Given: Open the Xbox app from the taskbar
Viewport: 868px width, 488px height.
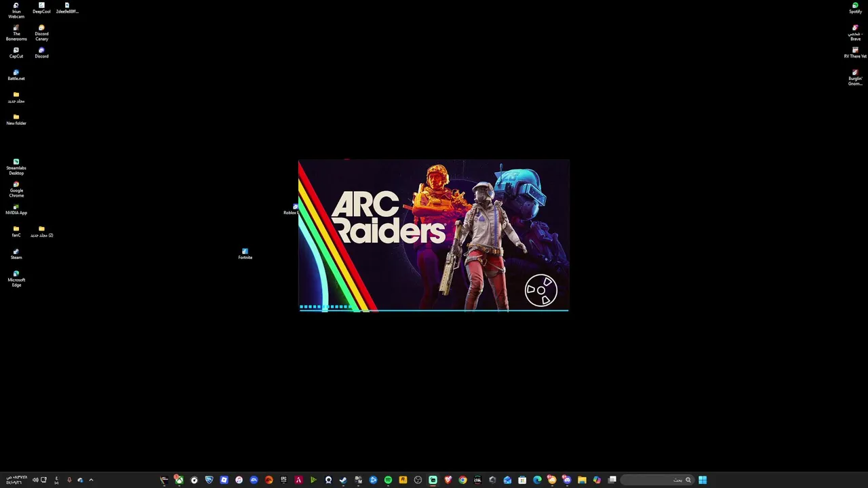Looking at the screenshot, I should coord(179,480).
